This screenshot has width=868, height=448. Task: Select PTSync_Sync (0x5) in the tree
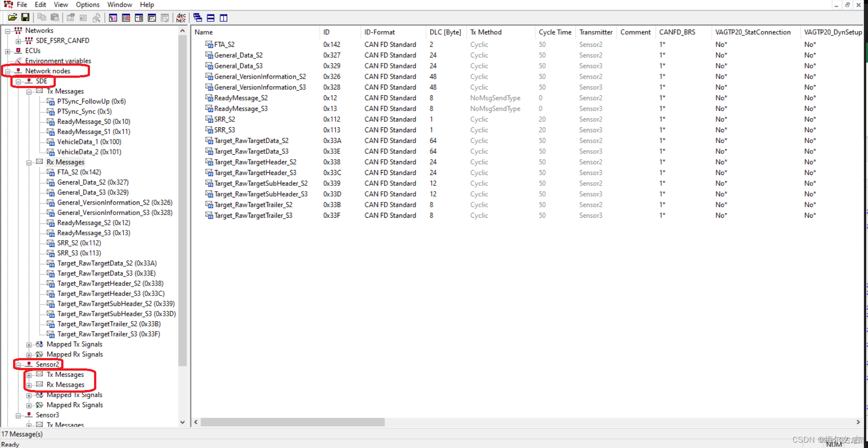tap(85, 112)
